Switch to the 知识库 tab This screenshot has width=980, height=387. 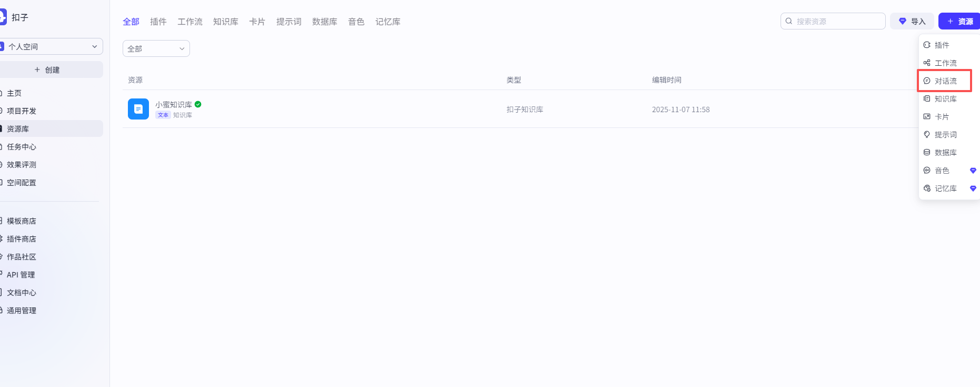(226, 22)
